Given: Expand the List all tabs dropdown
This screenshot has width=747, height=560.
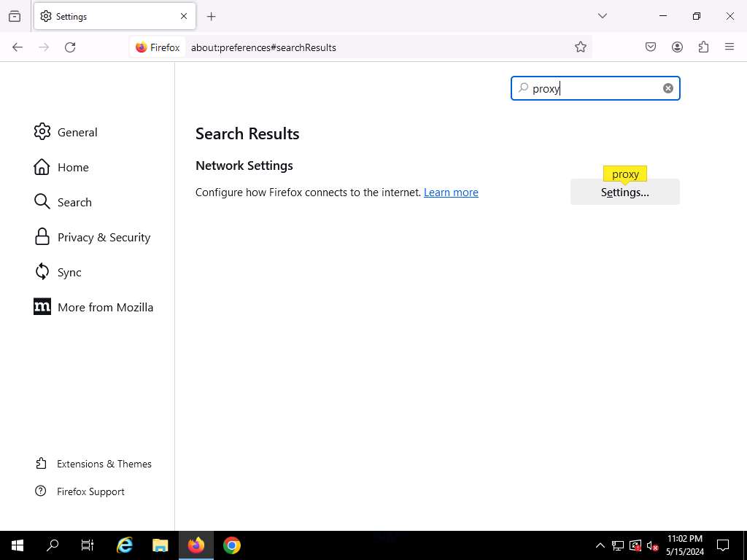Looking at the screenshot, I should 603,16.
